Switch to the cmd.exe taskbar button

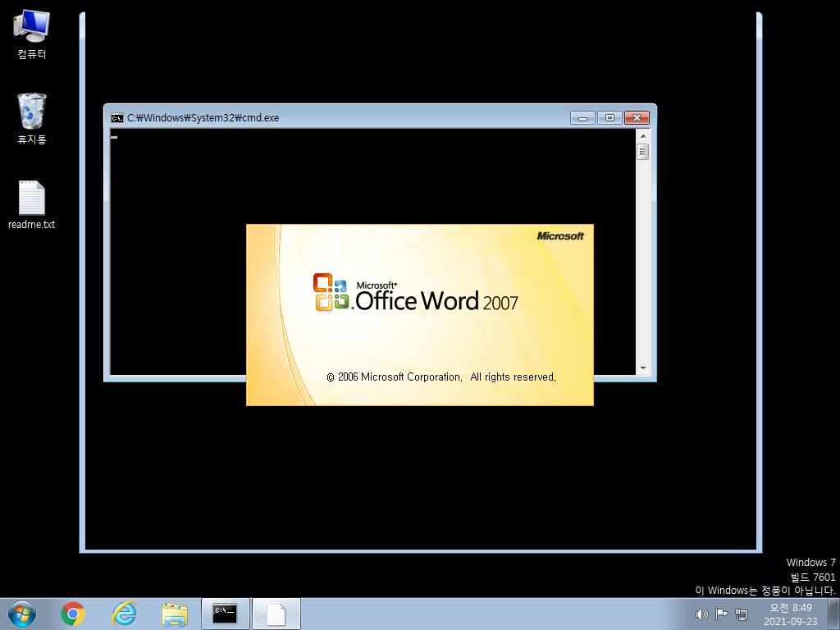click(x=225, y=614)
